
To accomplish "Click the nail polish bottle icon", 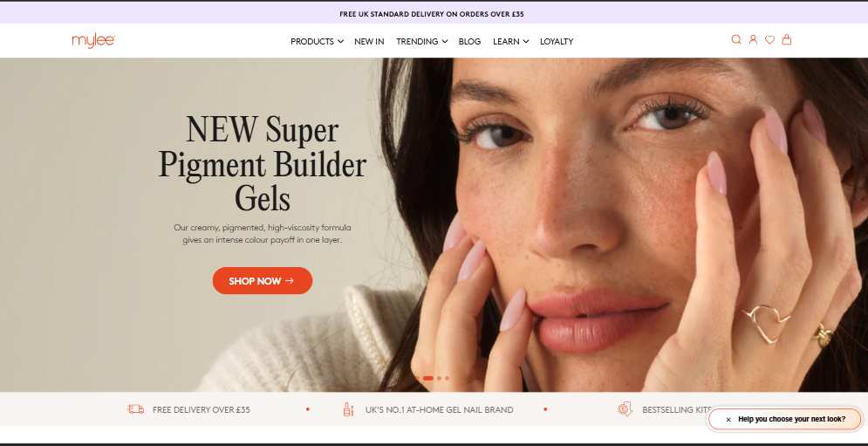I will coord(348,409).
